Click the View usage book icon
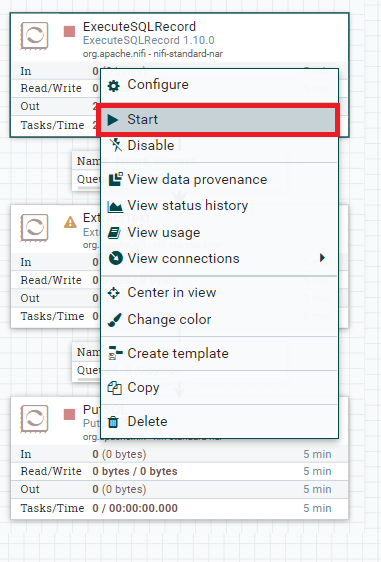Image resolution: width=381 pixels, height=562 pixels. click(115, 233)
